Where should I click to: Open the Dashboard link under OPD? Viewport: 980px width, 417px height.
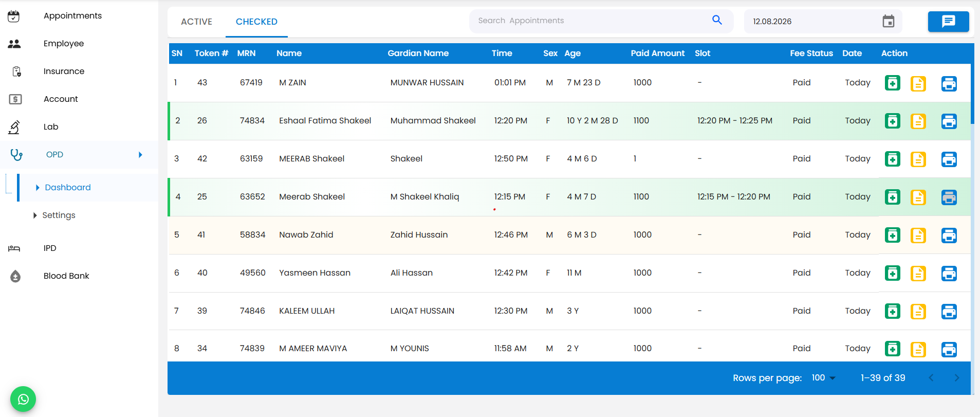[68, 188]
